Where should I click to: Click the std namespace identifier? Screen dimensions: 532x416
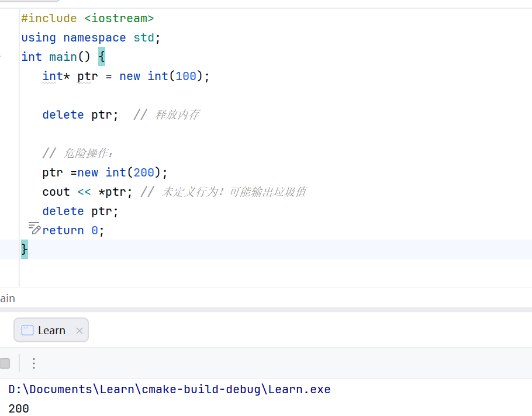click(x=144, y=37)
